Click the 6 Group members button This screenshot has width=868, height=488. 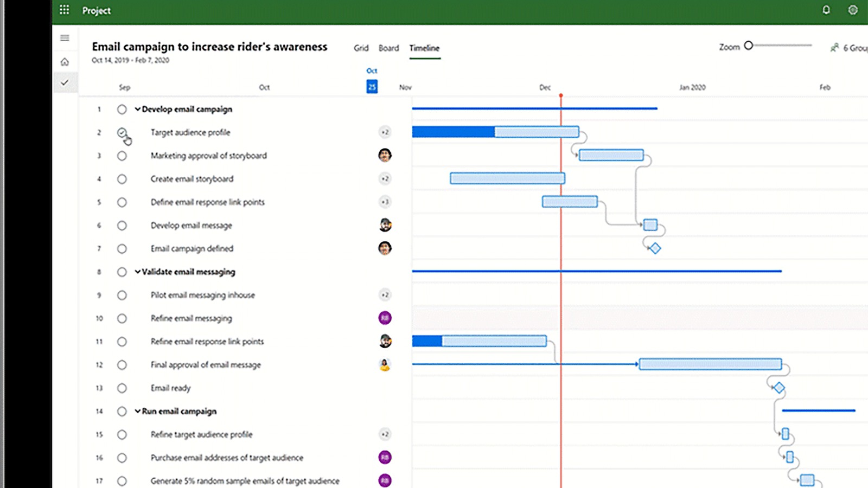pos(850,48)
